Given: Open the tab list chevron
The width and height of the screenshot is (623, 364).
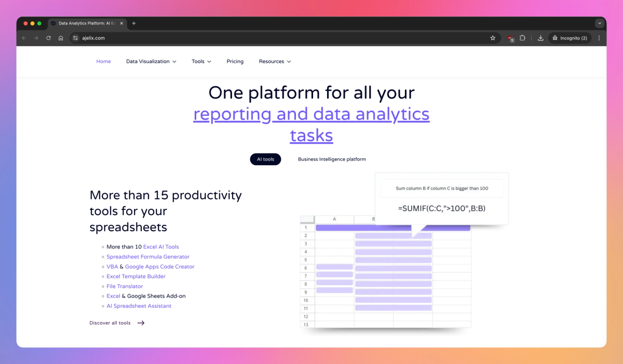Looking at the screenshot, I should 599,23.
